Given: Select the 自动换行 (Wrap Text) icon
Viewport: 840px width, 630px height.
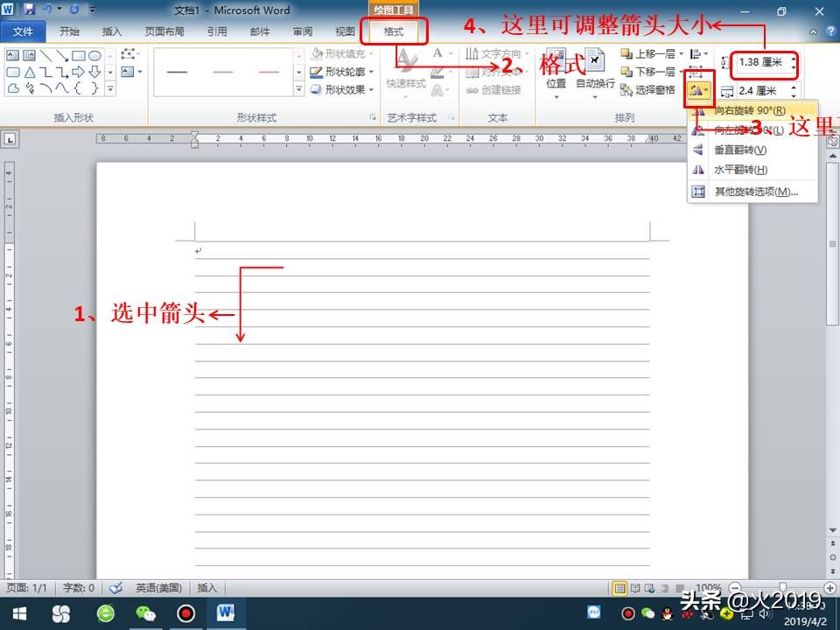Looking at the screenshot, I should pyautogui.click(x=593, y=63).
